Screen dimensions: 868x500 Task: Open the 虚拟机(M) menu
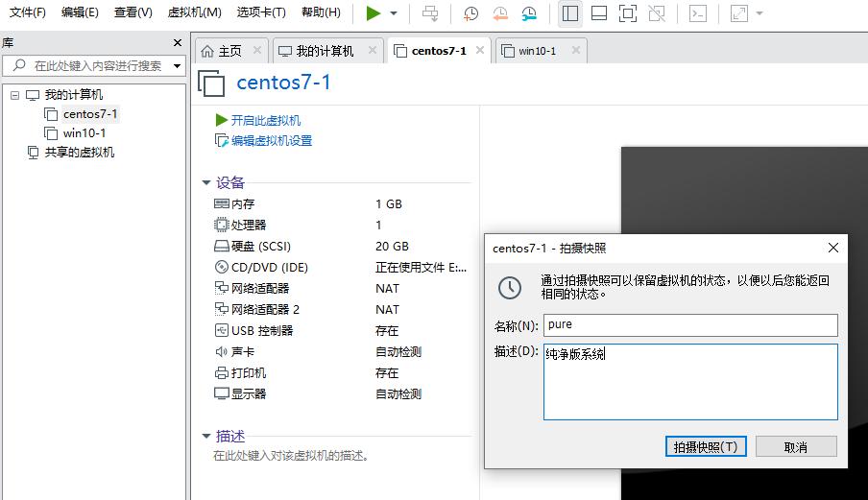point(194,12)
